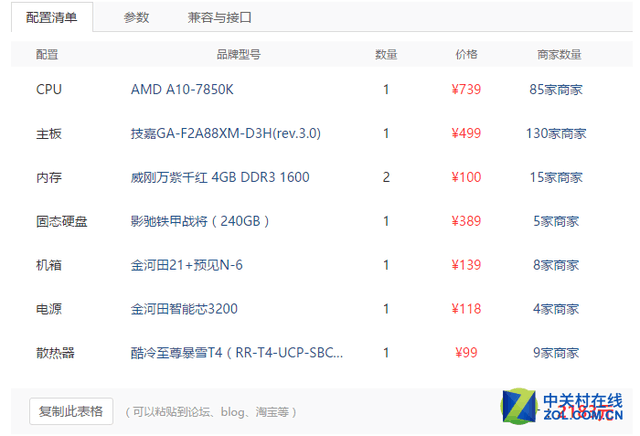Click the ¥118 power supply price
The width and height of the screenshot is (640, 436).
pos(466,309)
